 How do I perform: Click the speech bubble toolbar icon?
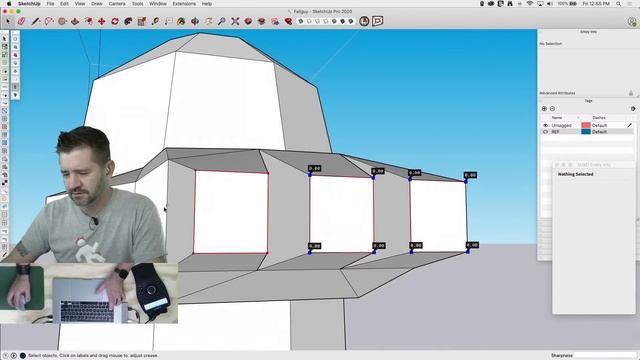tap(378, 21)
